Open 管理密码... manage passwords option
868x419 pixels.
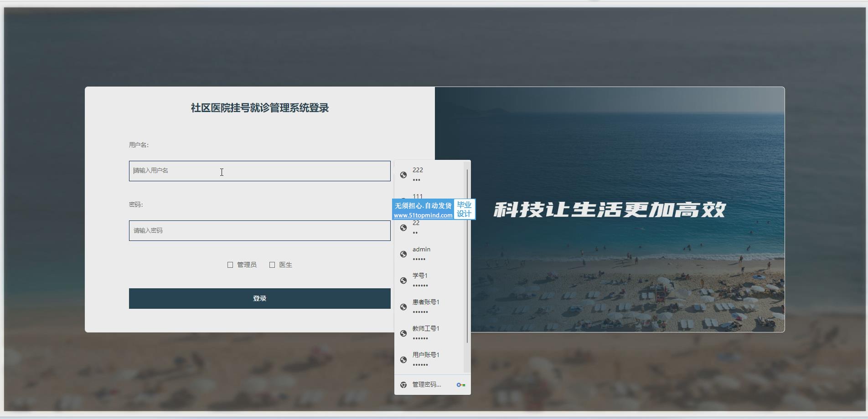pyautogui.click(x=427, y=385)
